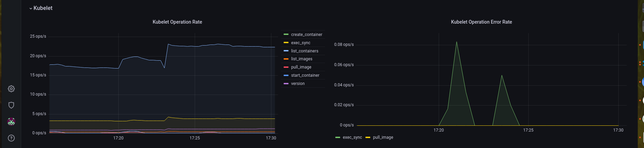Toggle create_container series in legend
The image size is (644, 148).
pyautogui.click(x=307, y=35)
